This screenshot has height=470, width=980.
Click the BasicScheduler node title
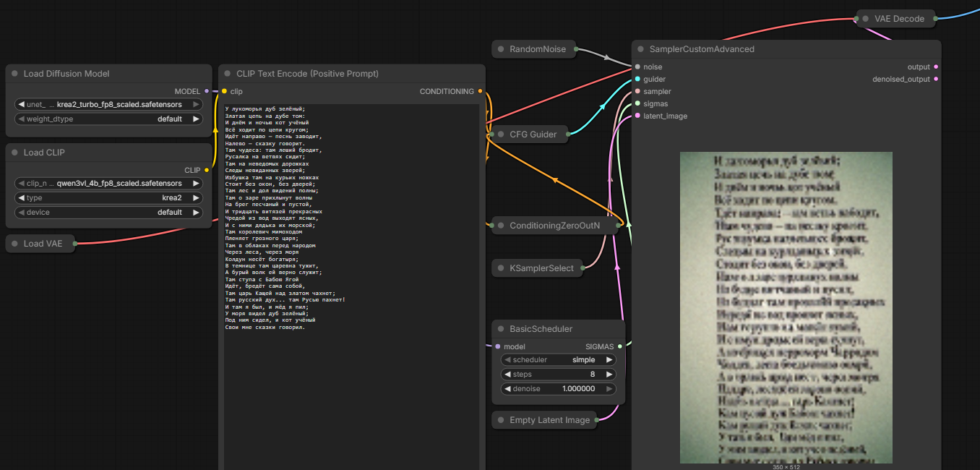click(x=541, y=329)
